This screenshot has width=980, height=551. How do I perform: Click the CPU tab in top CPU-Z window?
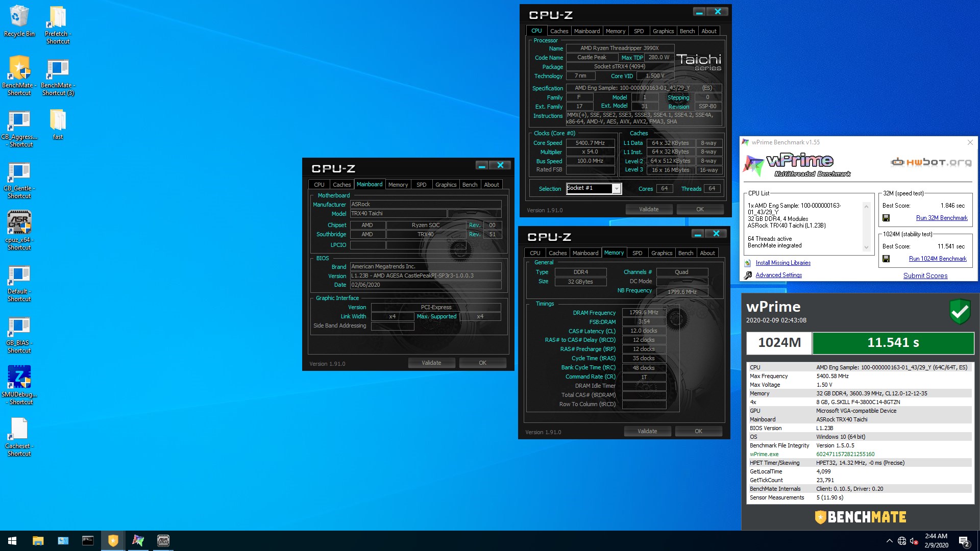pyautogui.click(x=536, y=30)
